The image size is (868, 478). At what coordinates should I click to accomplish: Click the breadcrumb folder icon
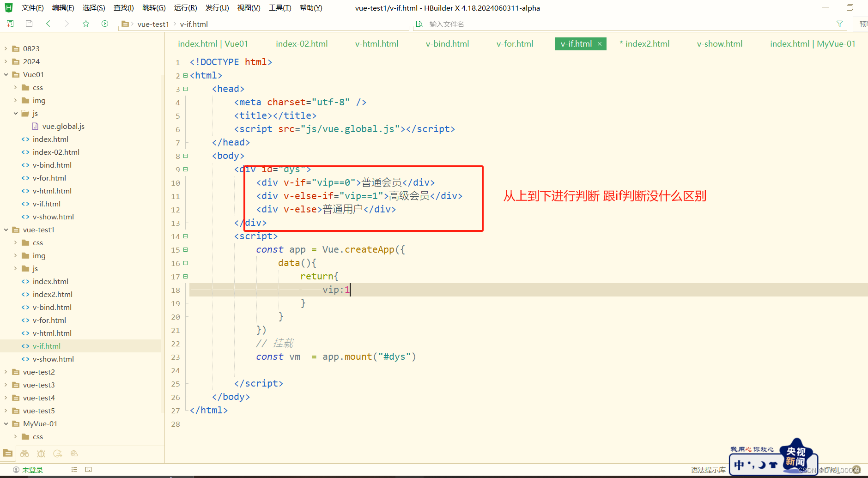tap(125, 24)
